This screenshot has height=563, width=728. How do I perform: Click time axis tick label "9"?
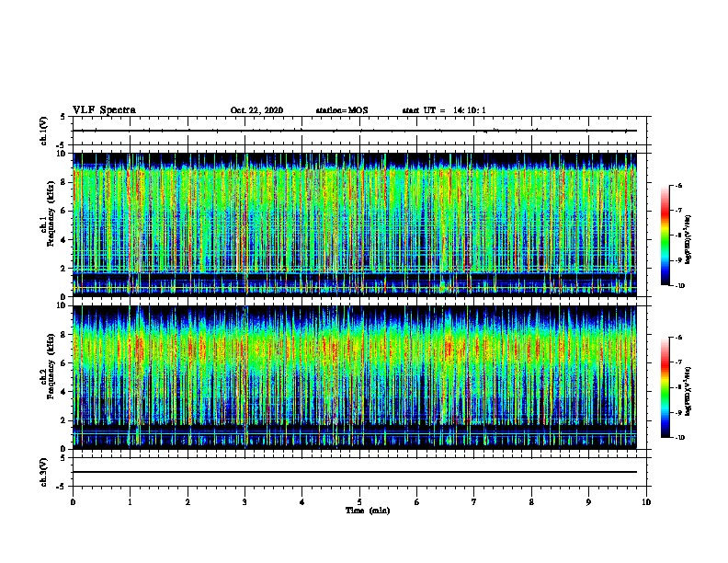coord(588,502)
